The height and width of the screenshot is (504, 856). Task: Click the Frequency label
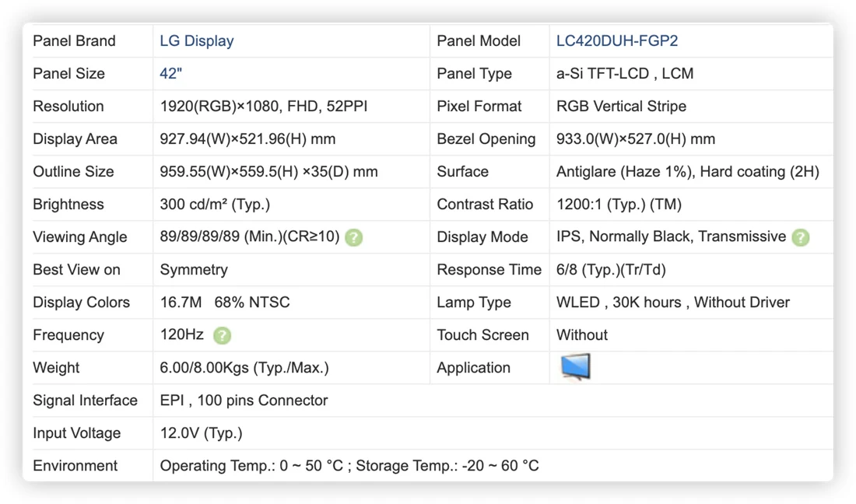coord(68,335)
